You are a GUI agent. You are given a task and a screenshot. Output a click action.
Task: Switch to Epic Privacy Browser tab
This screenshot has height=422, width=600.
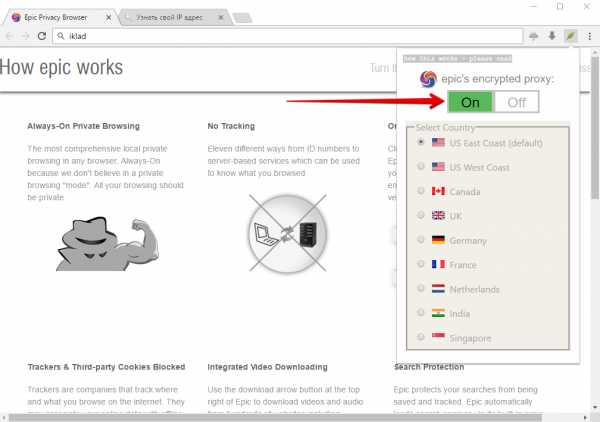(x=61, y=18)
